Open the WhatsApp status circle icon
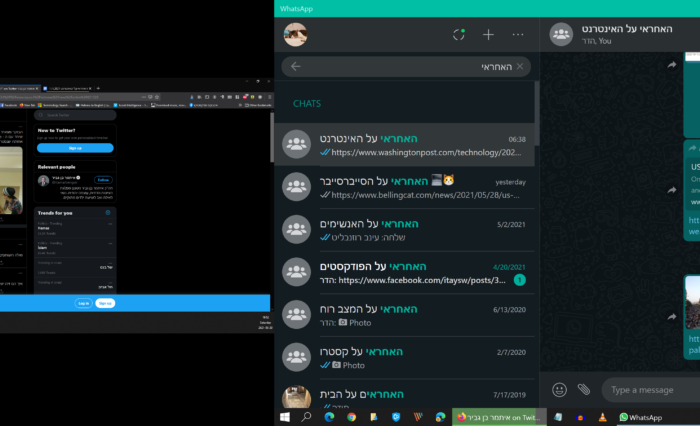Viewport: 700px width, 426px height. click(458, 34)
